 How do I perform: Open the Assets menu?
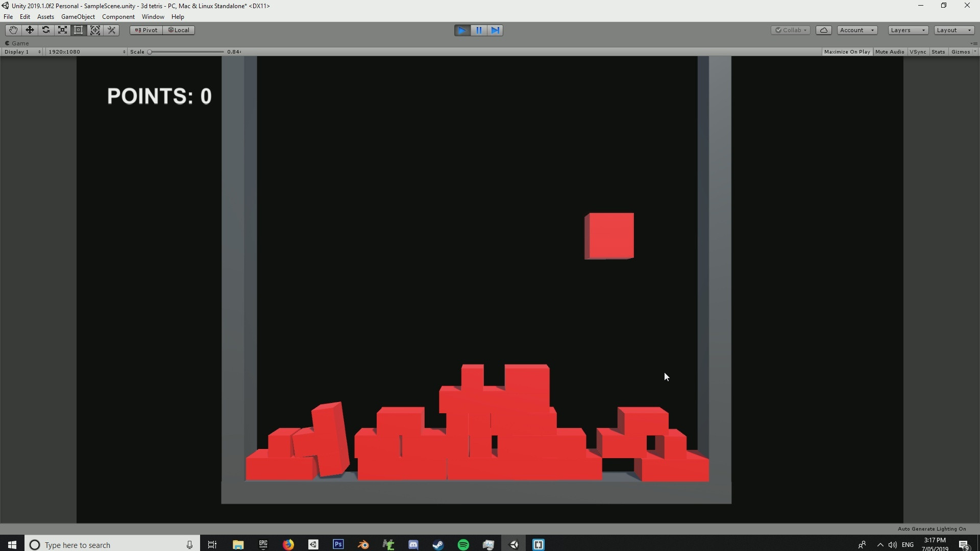45,17
